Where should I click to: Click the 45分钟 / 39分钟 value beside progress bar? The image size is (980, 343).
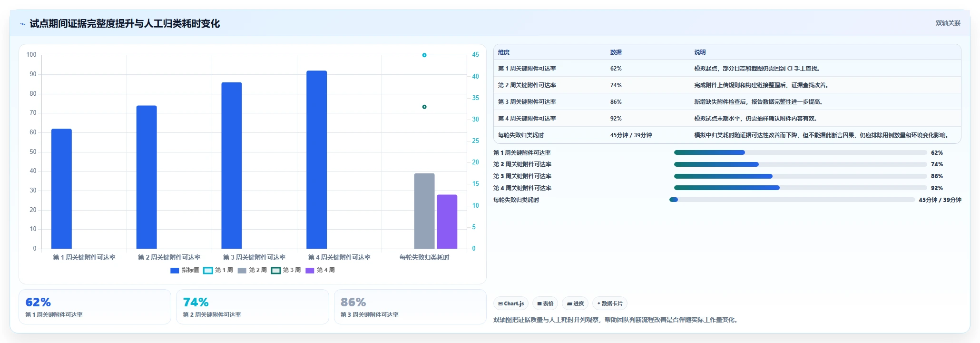click(940, 200)
